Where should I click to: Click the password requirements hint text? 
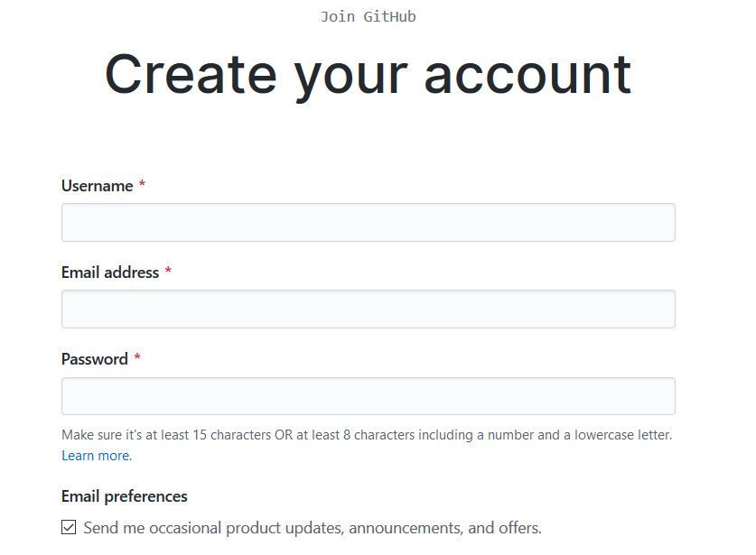(367, 435)
